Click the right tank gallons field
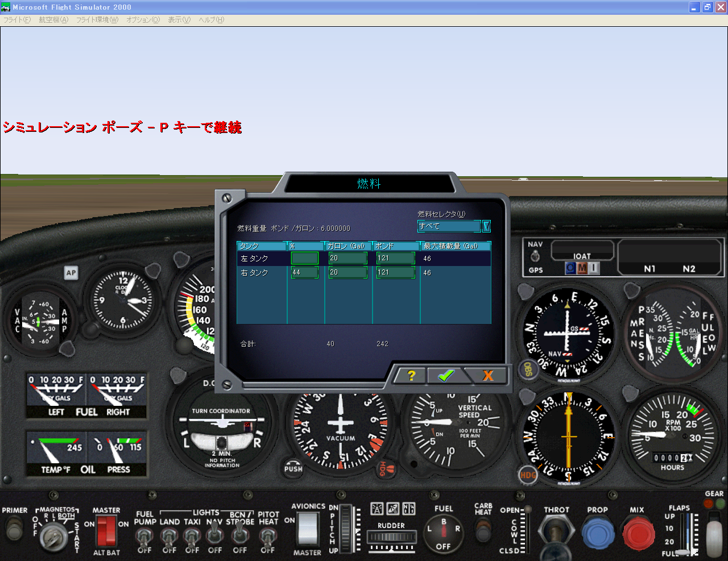 pyautogui.click(x=348, y=272)
